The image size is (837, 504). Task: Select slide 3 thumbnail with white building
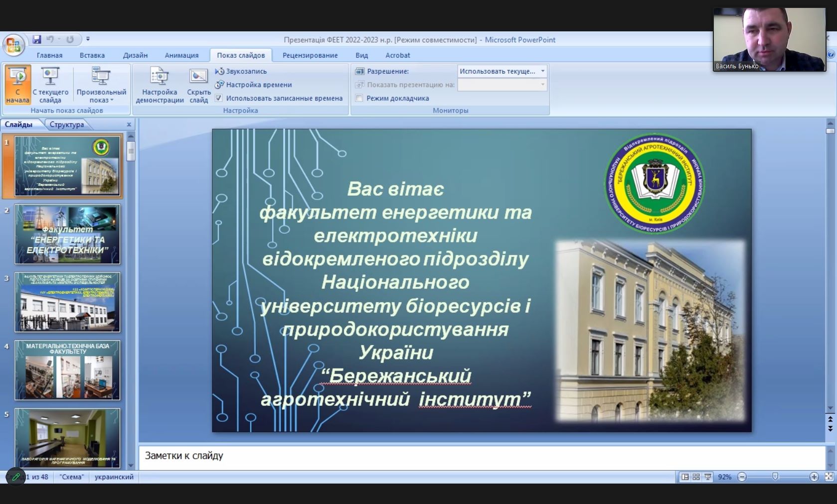[x=67, y=302]
